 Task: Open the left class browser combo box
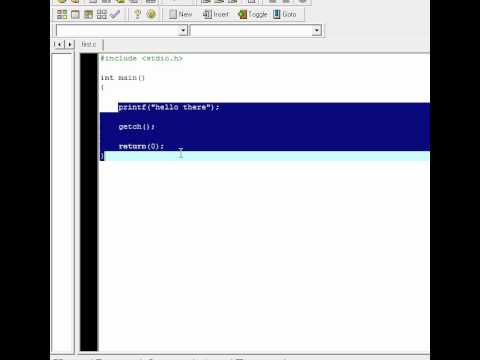(122, 30)
